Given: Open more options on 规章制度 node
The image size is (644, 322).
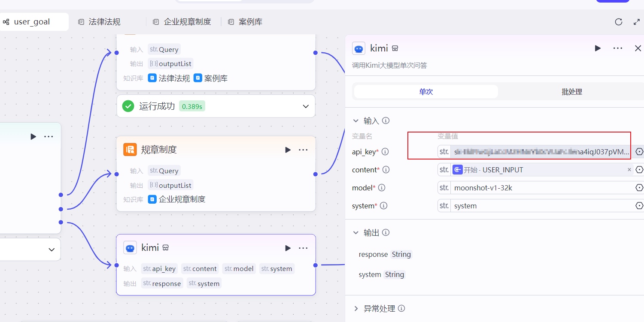Looking at the screenshot, I should pos(303,150).
